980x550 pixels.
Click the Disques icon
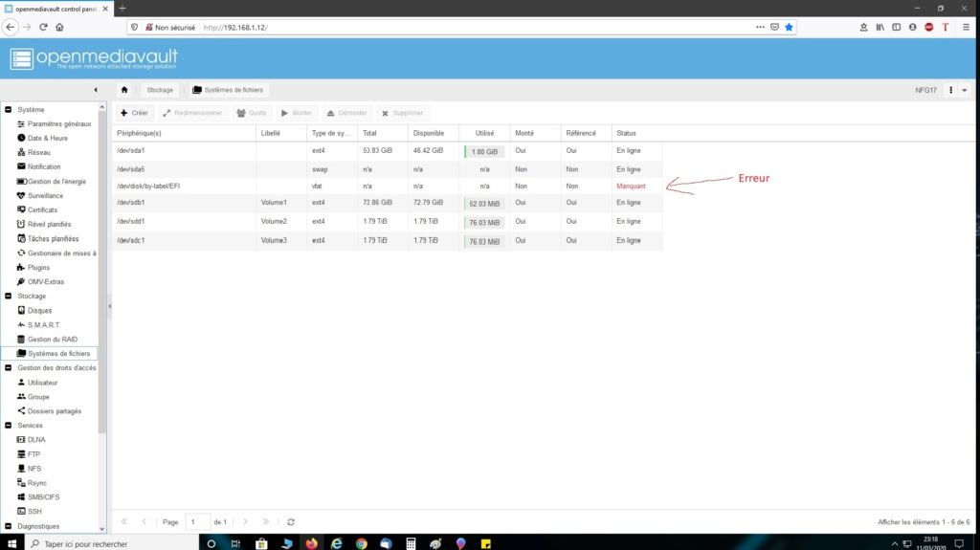tap(21, 311)
